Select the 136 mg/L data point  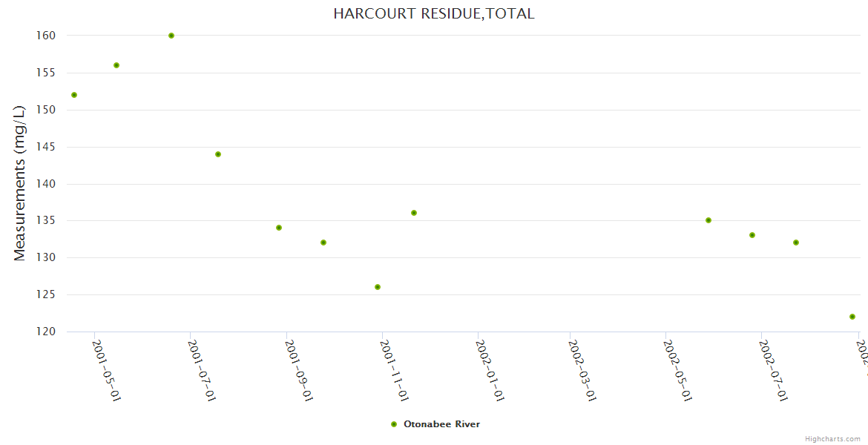pos(414,213)
